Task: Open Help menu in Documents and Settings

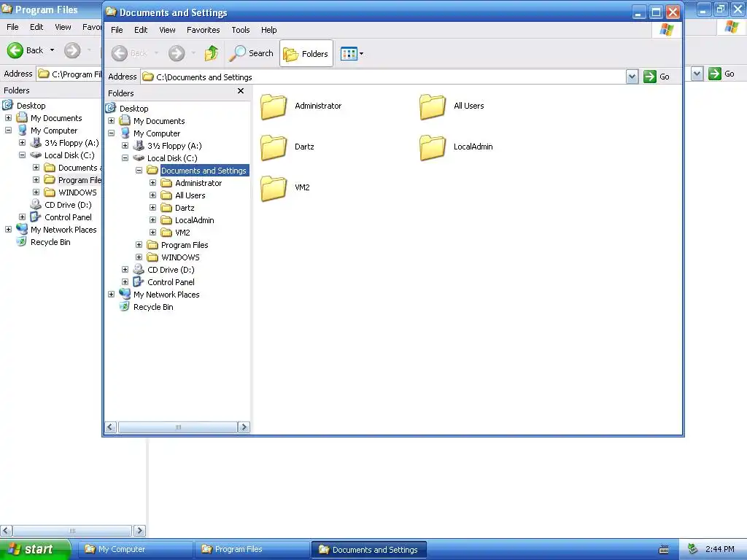Action: coord(268,30)
